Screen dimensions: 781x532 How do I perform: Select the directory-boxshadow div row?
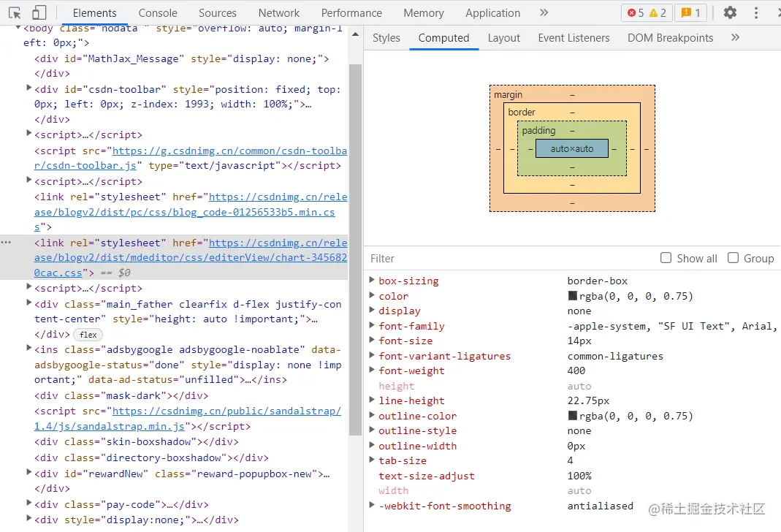pyautogui.click(x=151, y=457)
